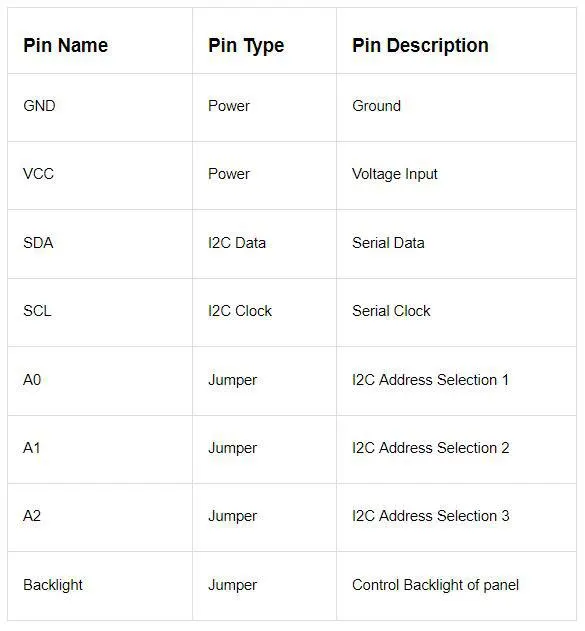585x631 pixels.
Task: Click the SDA pin name cell
Action: [x=100, y=244]
